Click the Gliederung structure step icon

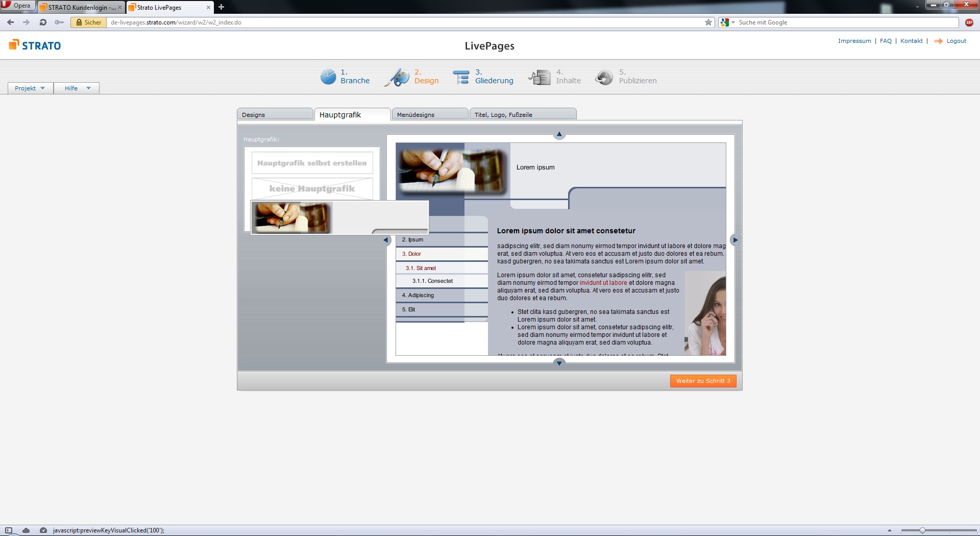tap(461, 77)
